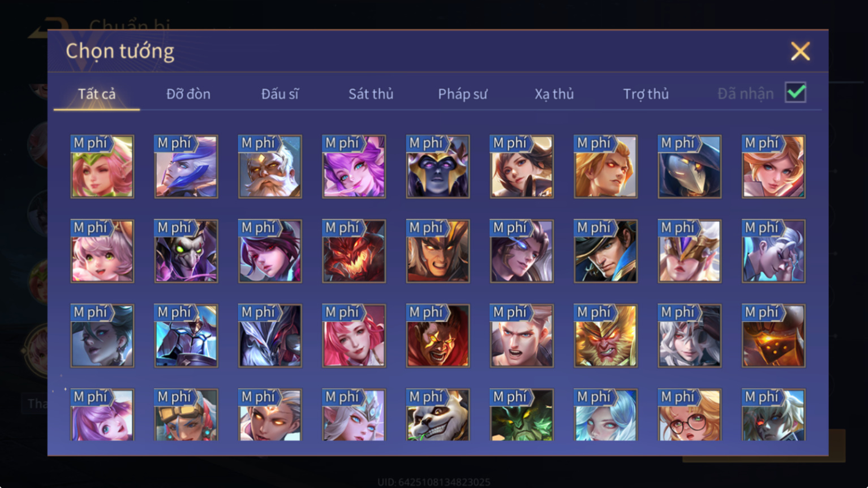The image size is (868, 488).
Task: Show the Pháp sư hero list
Action: [462, 94]
